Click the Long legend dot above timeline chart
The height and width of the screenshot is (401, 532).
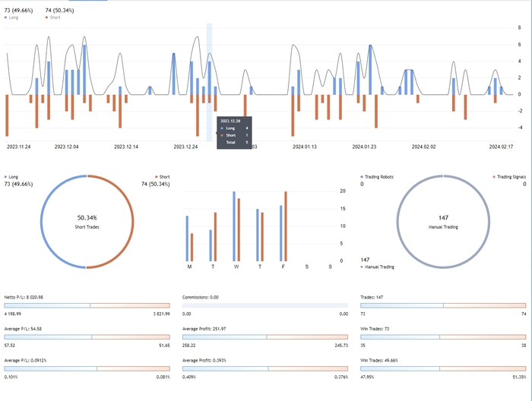click(6, 17)
